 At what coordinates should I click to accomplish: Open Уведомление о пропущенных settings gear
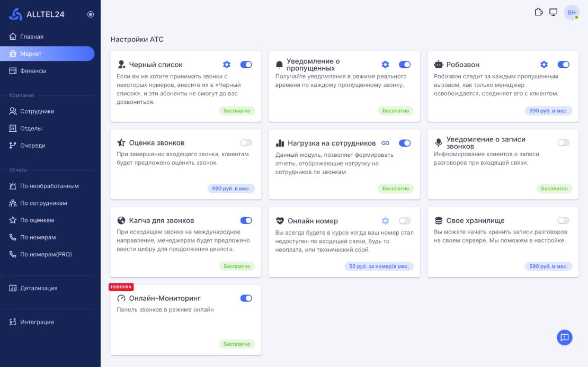click(386, 65)
